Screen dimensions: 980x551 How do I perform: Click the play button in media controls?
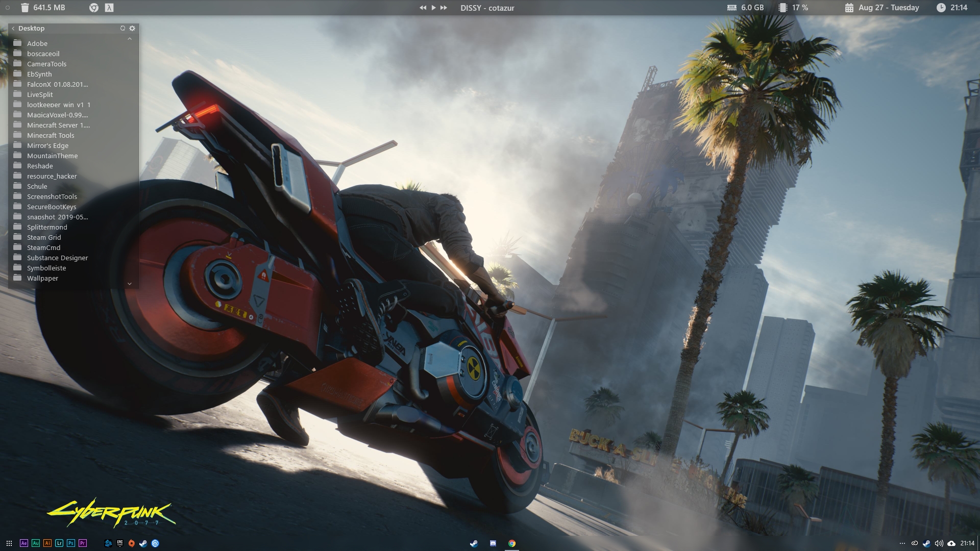point(433,8)
